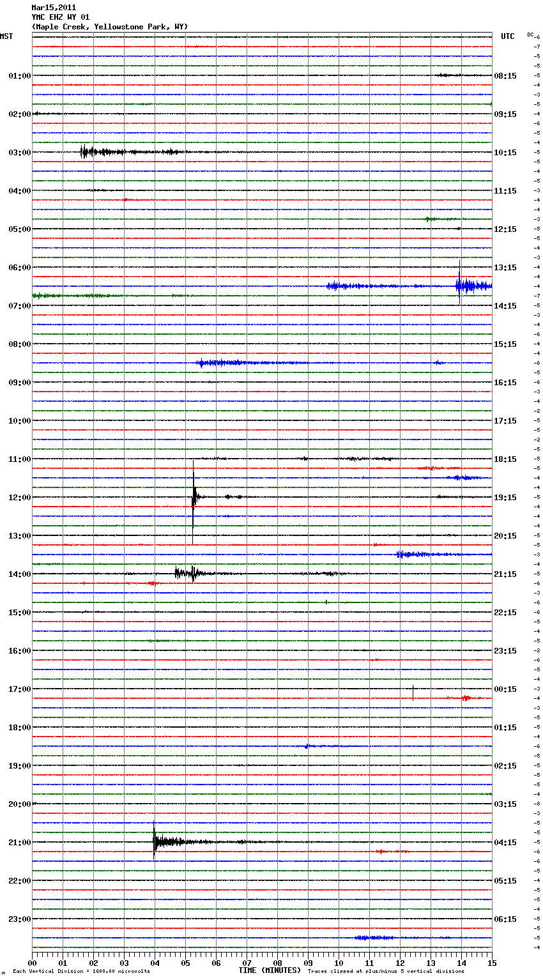Click the '06:00' MST time label
543x980 pixels.
(x=20, y=268)
